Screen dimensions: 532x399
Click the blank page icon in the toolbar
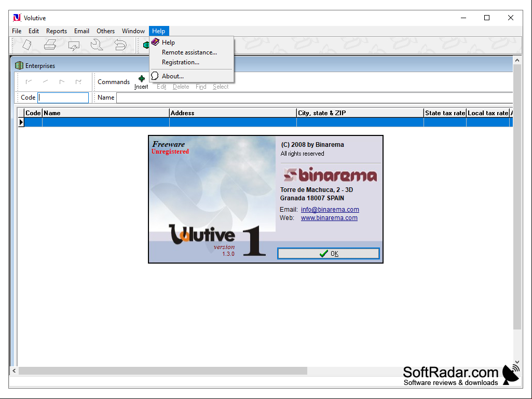[27, 45]
